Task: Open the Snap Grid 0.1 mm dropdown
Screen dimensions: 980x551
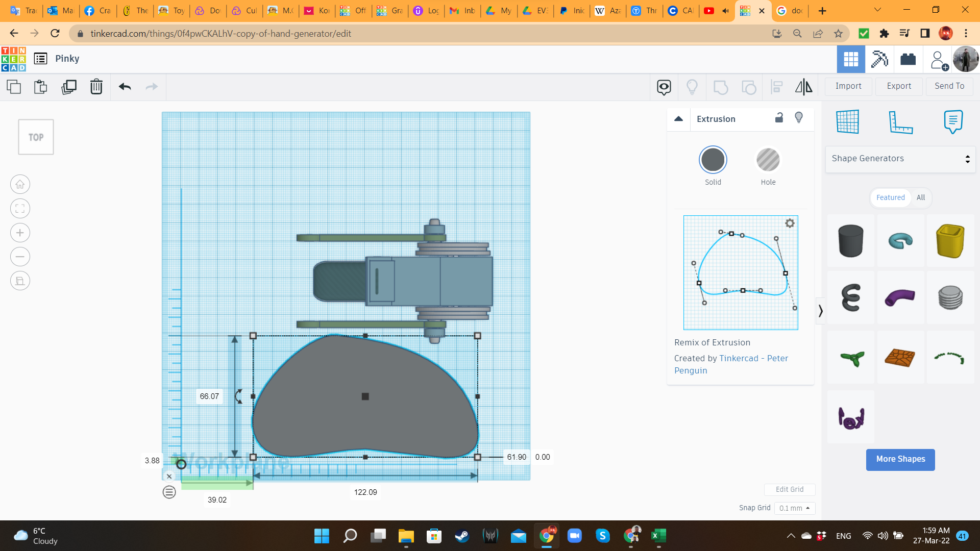Action: click(794, 508)
